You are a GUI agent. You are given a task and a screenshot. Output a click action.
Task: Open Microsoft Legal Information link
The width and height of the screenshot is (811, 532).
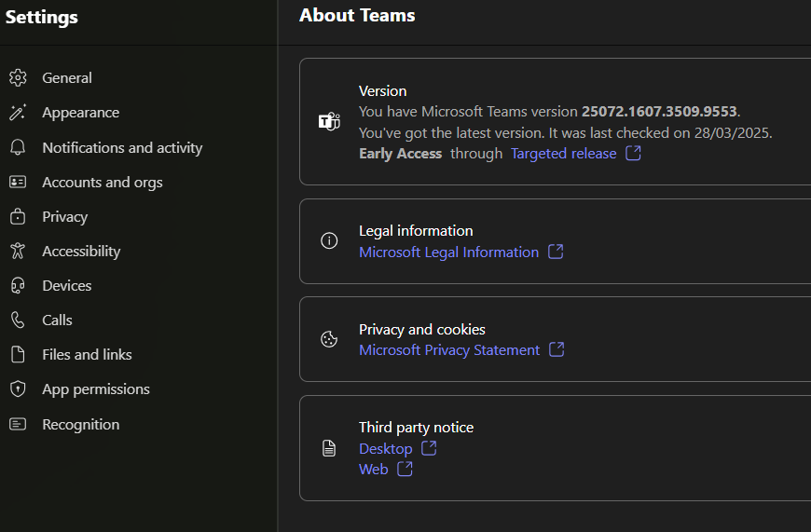pos(448,252)
